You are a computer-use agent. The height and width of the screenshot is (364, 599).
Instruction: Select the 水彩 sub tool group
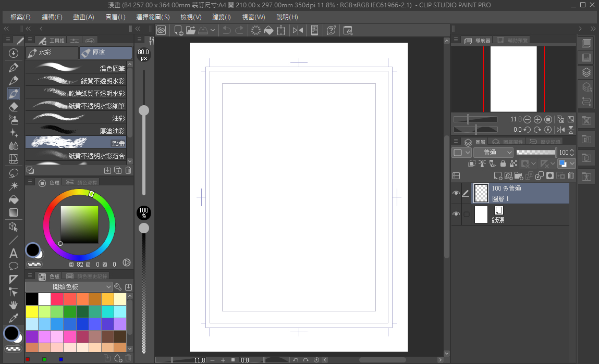click(x=52, y=53)
